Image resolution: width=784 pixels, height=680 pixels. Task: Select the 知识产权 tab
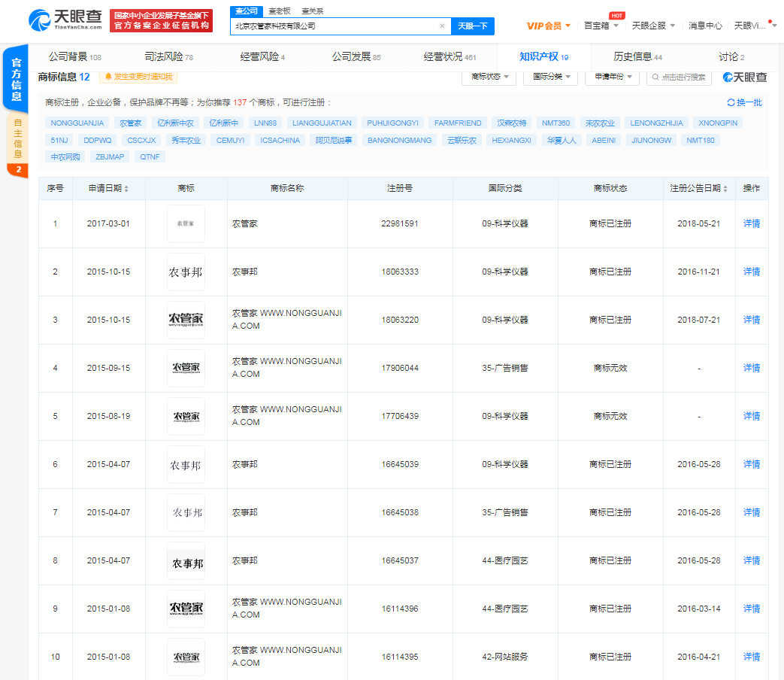pos(544,57)
